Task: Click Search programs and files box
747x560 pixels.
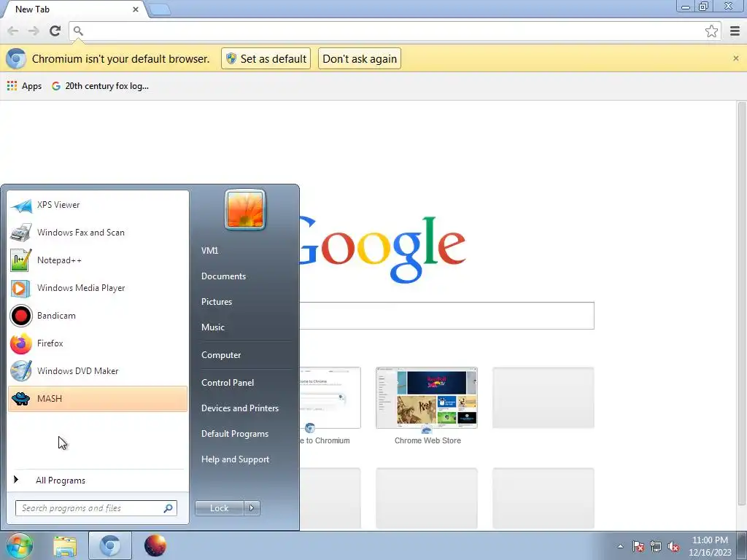Action: pyautogui.click(x=96, y=508)
